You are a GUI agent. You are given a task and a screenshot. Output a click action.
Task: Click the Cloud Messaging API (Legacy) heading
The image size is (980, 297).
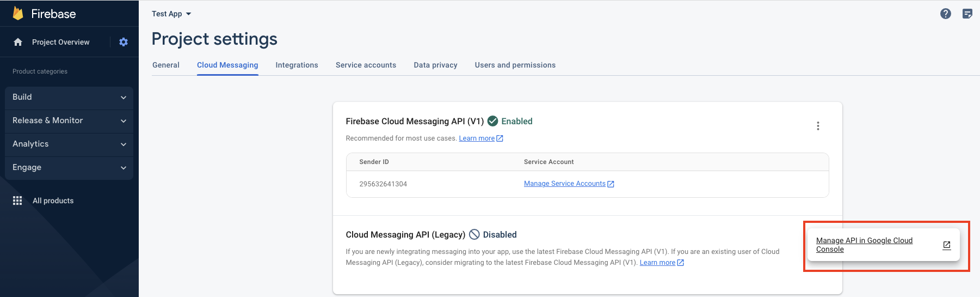coord(405,234)
